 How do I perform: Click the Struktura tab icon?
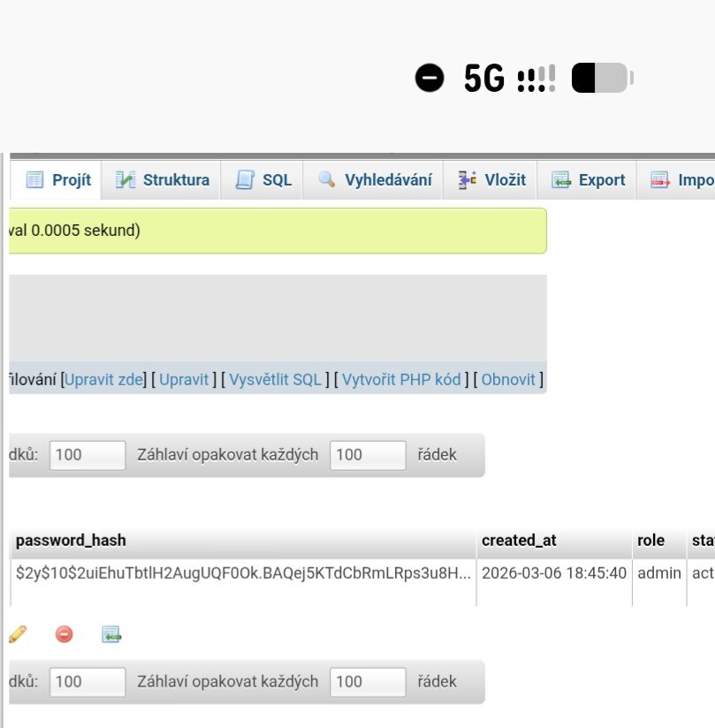point(127,180)
